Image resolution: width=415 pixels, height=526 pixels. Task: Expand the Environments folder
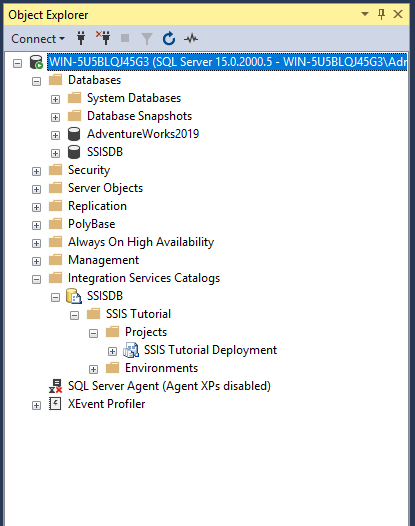point(94,370)
